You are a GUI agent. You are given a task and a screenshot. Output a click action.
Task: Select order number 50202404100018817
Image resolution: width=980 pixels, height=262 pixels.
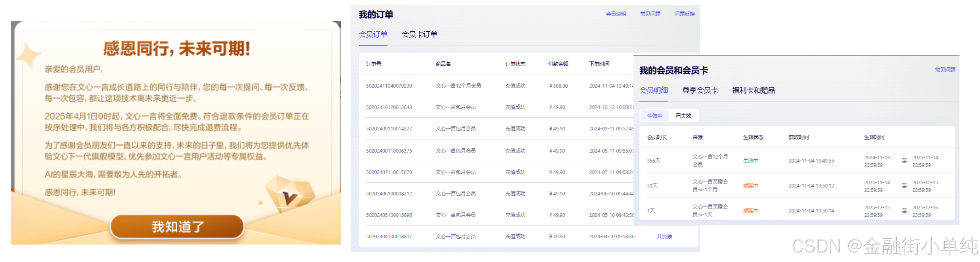click(389, 236)
